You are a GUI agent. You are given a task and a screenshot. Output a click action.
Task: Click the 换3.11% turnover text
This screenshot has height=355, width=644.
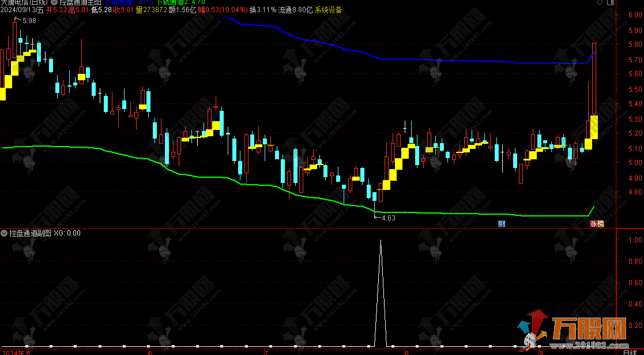click(263, 10)
